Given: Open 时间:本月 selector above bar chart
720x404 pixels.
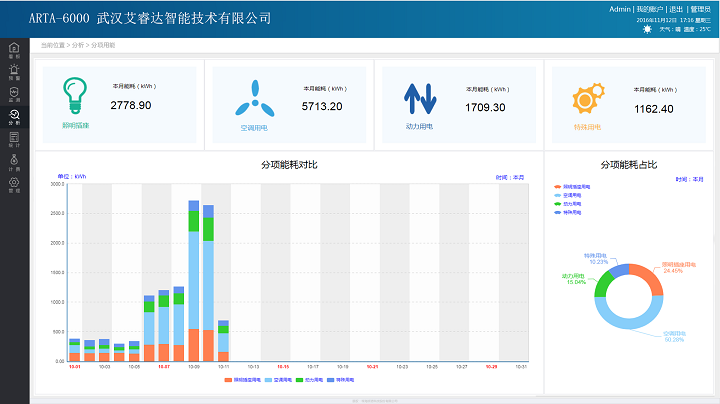Looking at the screenshot, I should (509, 176).
